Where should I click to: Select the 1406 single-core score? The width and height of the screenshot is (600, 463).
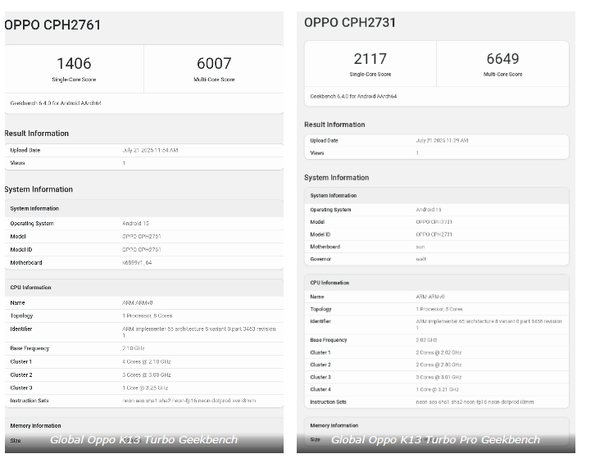[x=74, y=63]
